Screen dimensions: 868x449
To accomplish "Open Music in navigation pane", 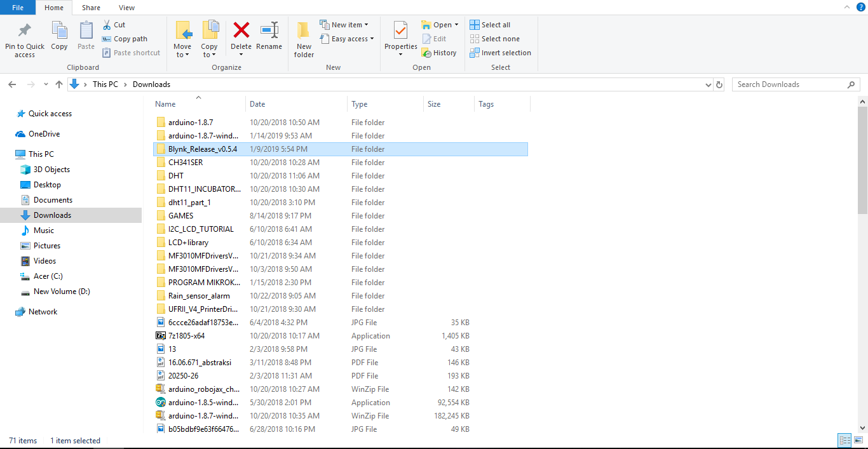I will [x=43, y=231].
